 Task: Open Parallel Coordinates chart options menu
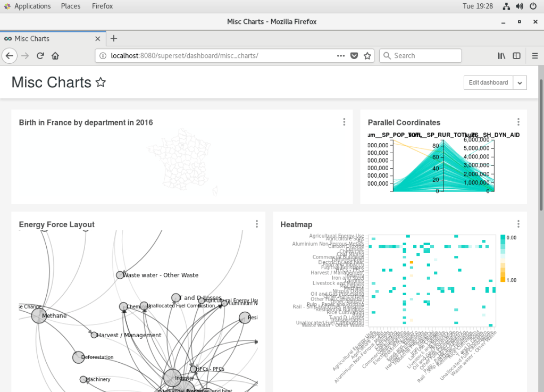[x=518, y=122]
